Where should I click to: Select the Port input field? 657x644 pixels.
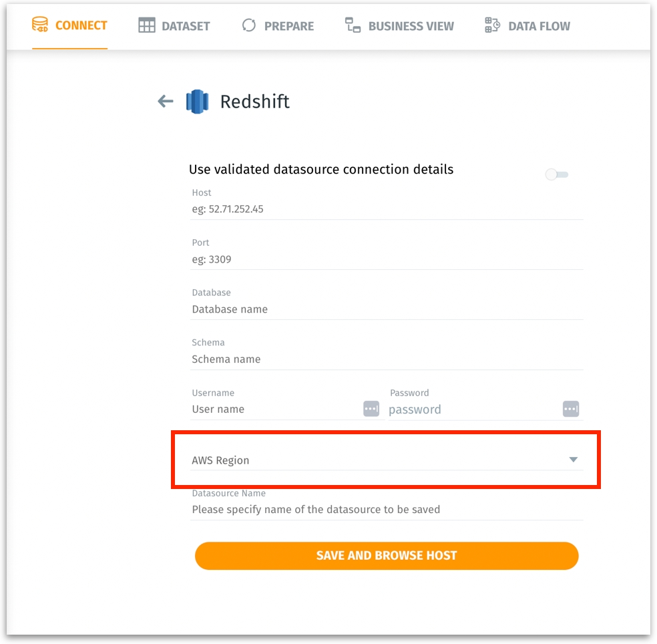coord(386,259)
